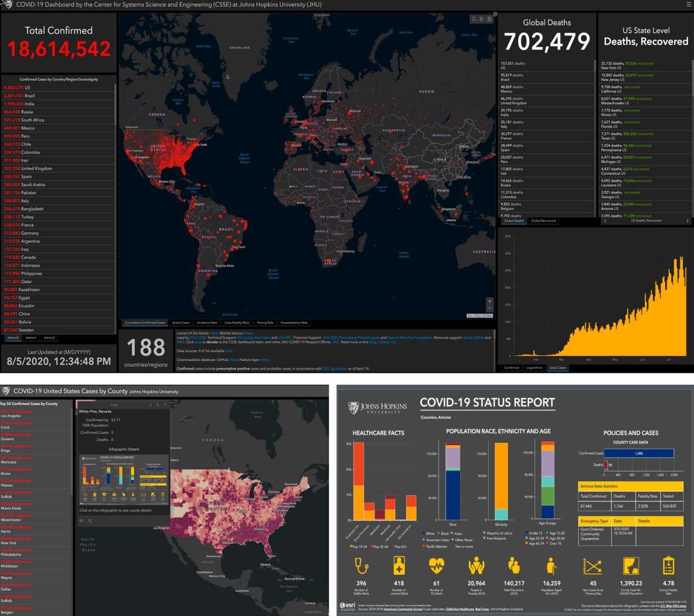Click the Licensed Beds hospital bed icon

[x=399, y=566]
